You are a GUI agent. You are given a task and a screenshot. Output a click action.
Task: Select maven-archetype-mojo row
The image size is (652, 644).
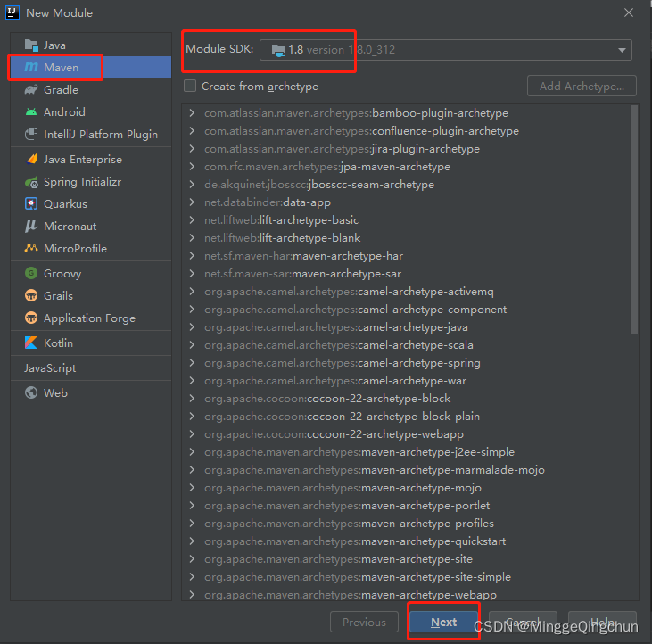tap(406, 488)
